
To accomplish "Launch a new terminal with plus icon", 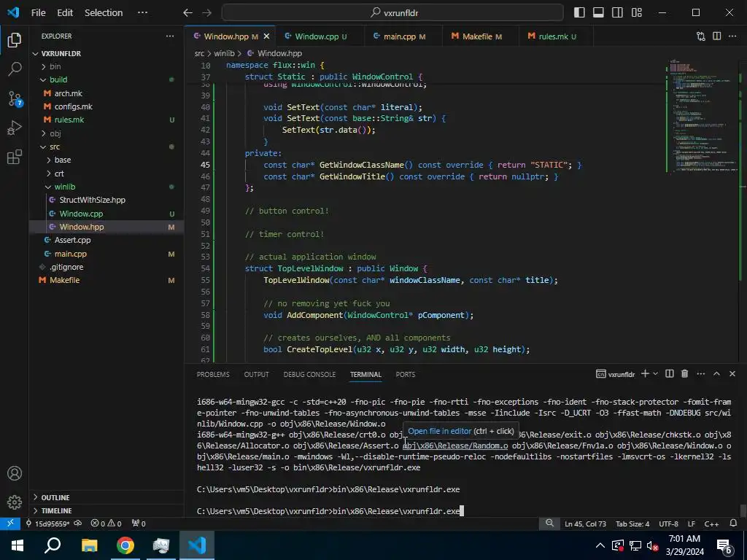I will click(x=645, y=374).
